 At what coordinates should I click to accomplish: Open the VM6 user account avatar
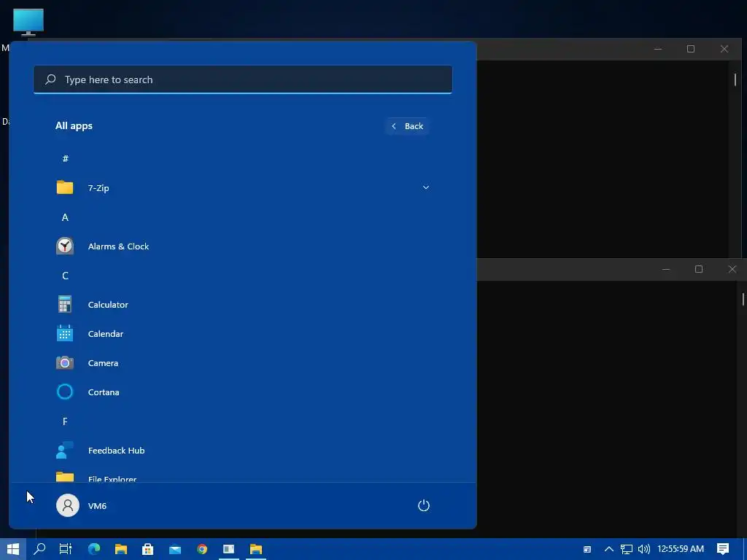[68, 505]
